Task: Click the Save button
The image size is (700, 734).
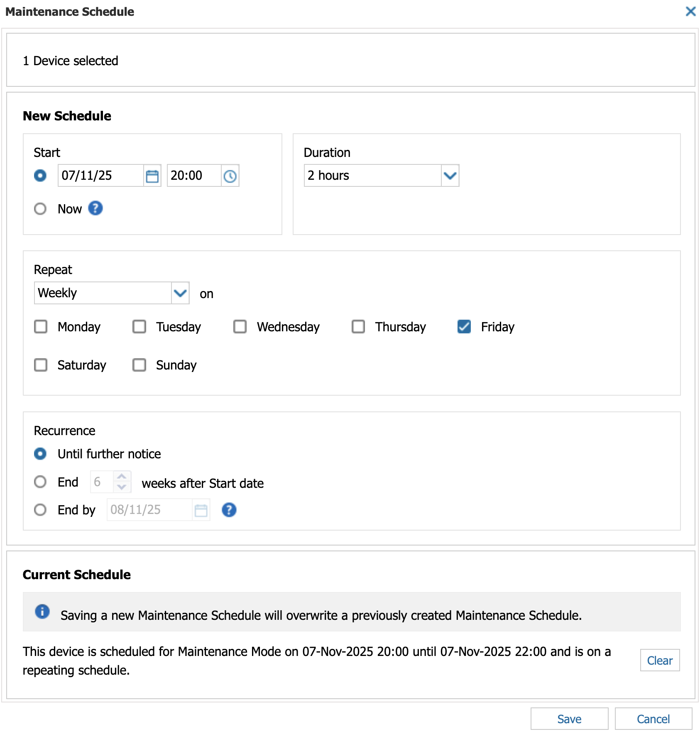Action: point(569,719)
